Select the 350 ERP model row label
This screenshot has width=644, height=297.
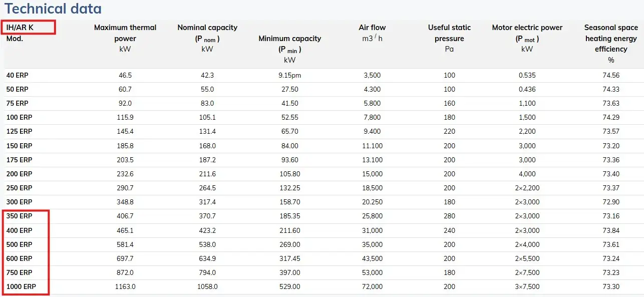click(x=19, y=216)
